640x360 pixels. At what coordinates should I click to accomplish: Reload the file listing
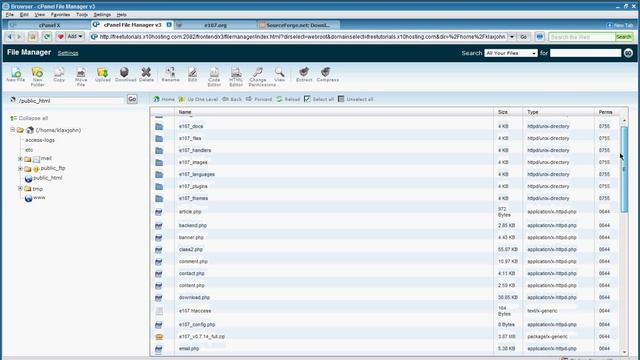click(x=288, y=99)
